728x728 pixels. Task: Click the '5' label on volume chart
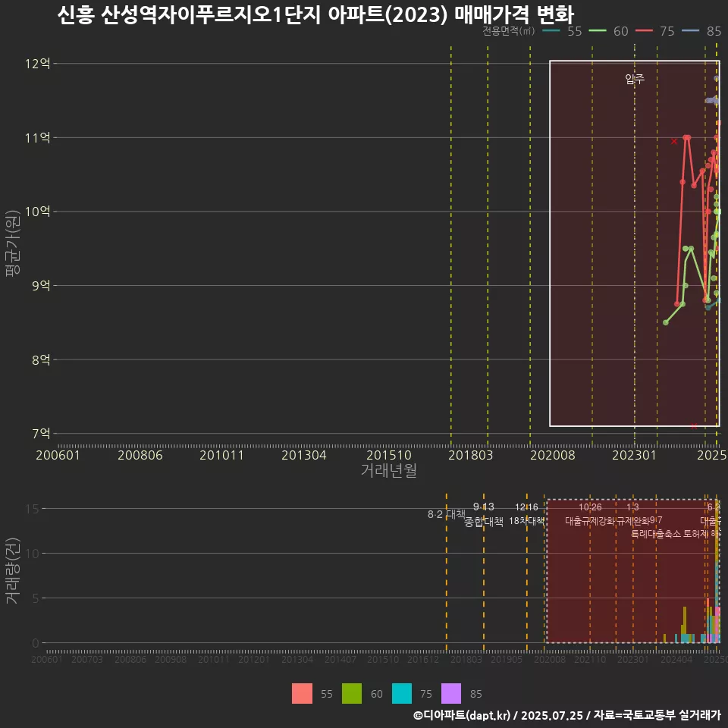(x=36, y=598)
